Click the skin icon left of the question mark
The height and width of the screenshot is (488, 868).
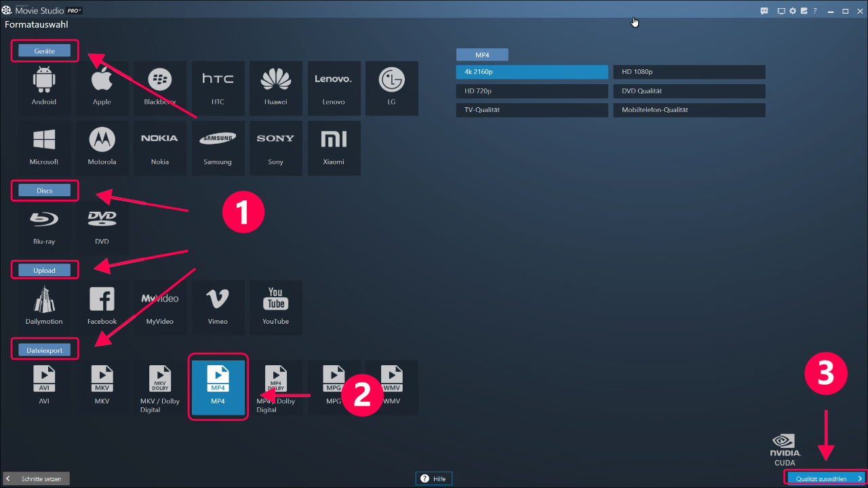[x=804, y=11]
